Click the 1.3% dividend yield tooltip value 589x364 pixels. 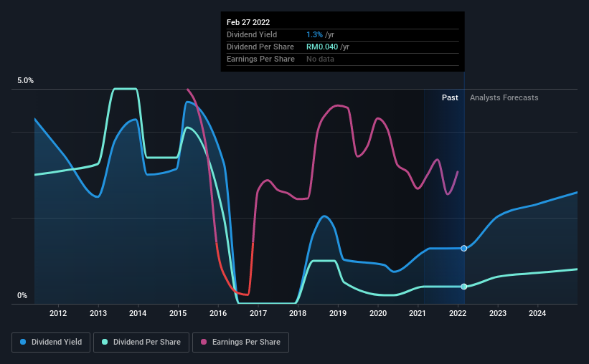point(314,34)
